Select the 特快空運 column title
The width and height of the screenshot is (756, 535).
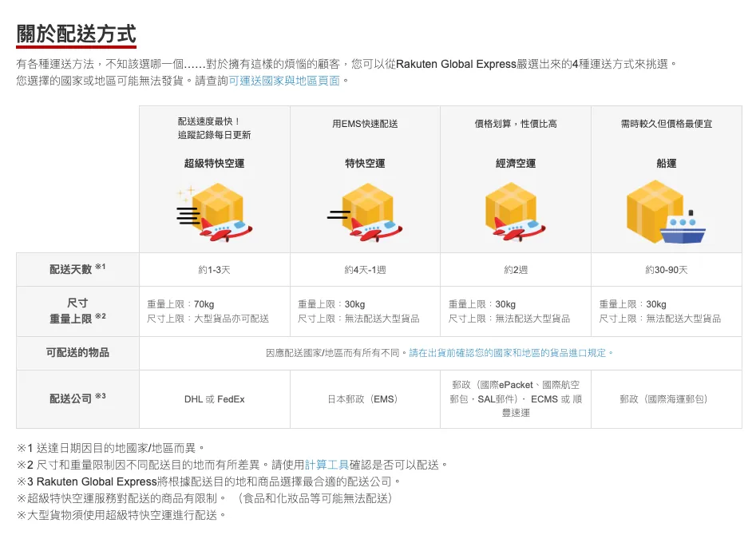(365, 163)
